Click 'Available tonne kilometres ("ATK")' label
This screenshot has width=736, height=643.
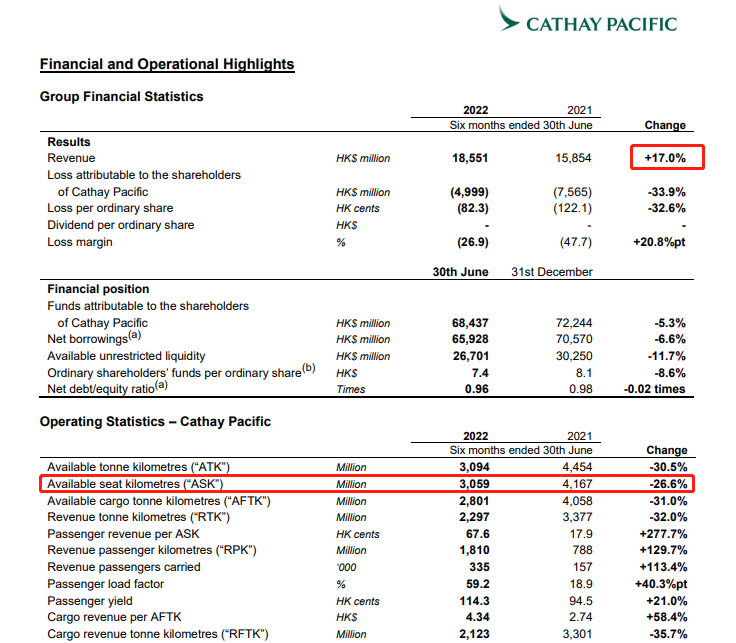(x=138, y=467)
